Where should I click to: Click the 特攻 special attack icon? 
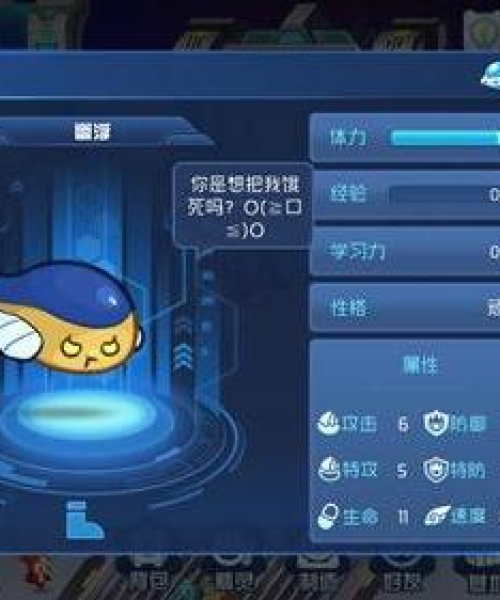click(x=329, y=469)
